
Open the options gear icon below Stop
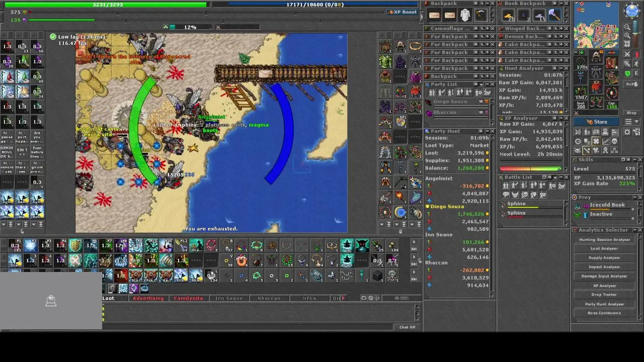tap(627, 132)
